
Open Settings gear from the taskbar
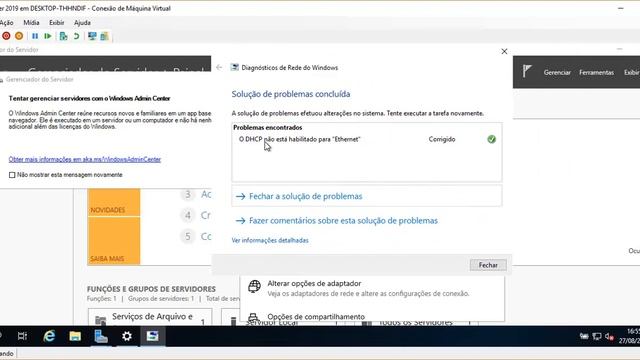[x=127, y=336]
